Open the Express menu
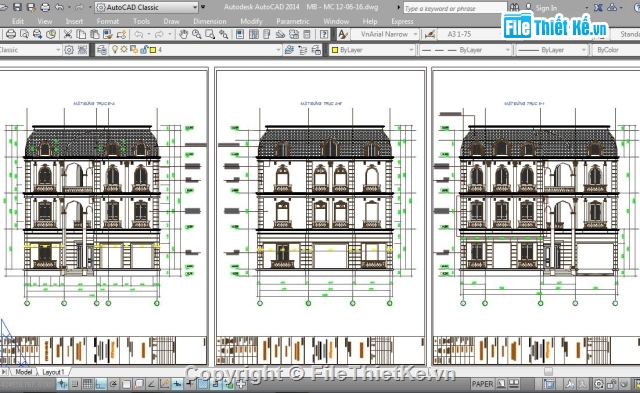This screenshot has height=393, width=640. coord(402,21)
